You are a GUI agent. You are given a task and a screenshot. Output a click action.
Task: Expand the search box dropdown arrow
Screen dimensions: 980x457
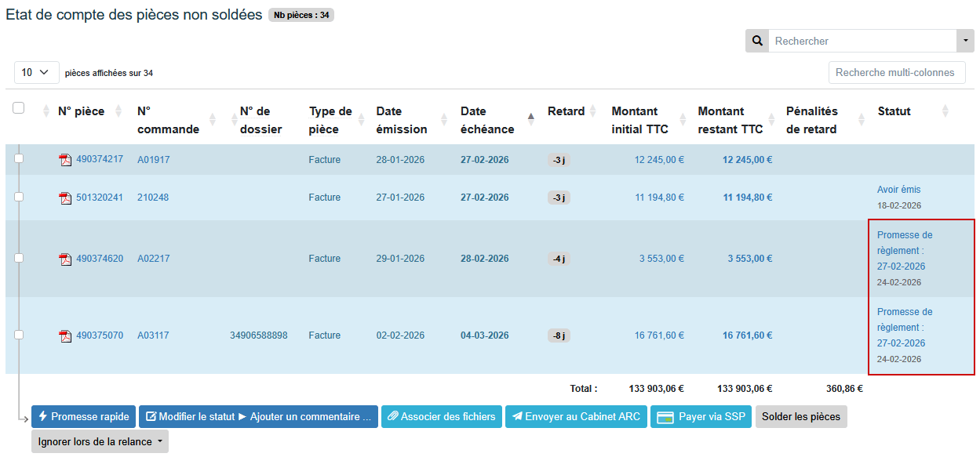[964, 41]
